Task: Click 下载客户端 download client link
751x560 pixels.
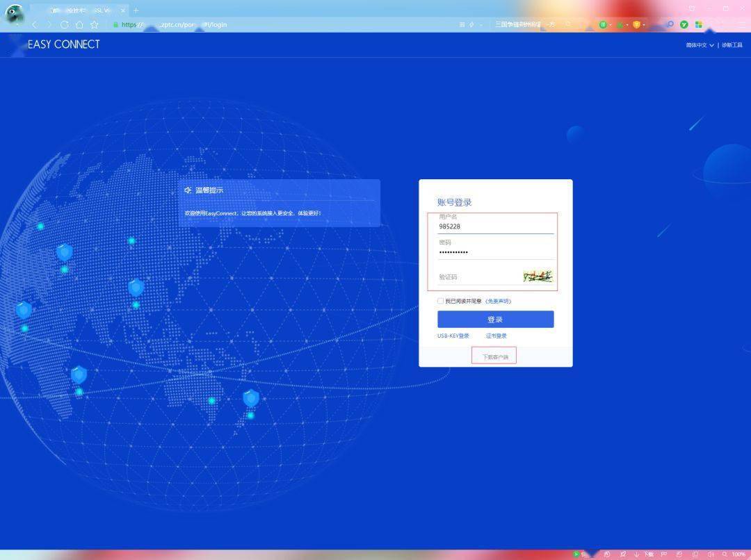Action: [495, 357]
